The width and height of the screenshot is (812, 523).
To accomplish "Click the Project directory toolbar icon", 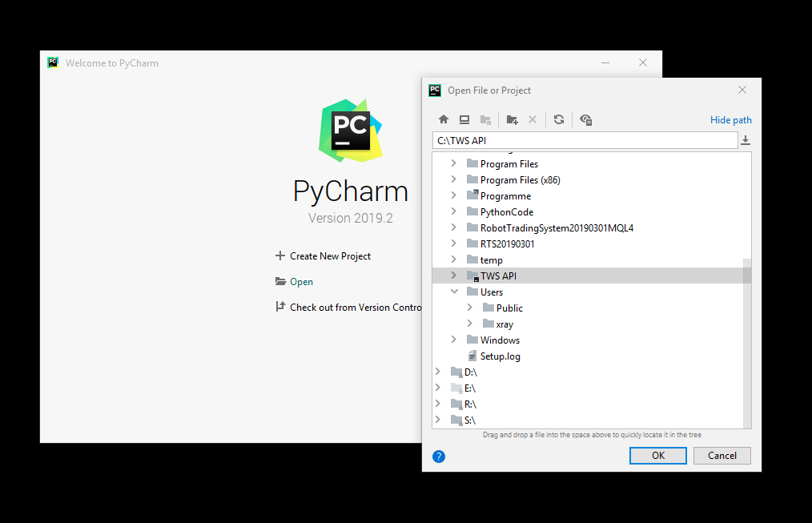I will click(485, 119).
